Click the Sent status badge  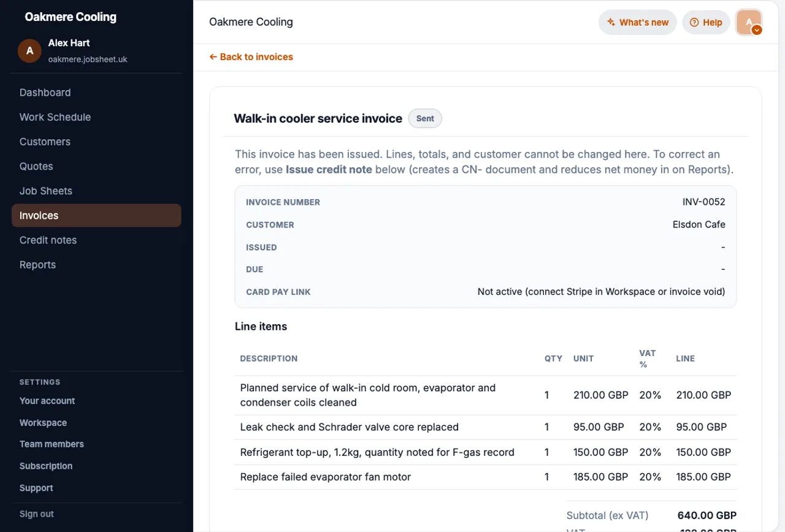click(x=425, y=119)
